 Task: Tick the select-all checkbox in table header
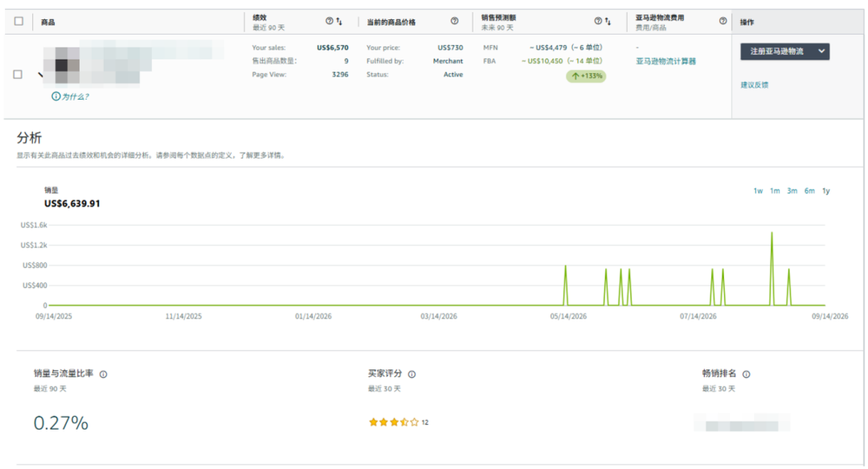pos(18,21)
